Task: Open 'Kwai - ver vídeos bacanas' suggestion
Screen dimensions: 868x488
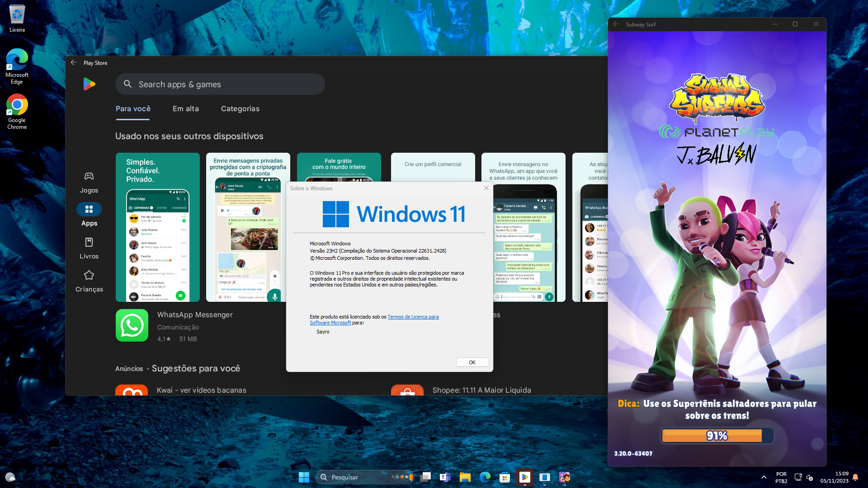Action: click(x=201, y=390)
